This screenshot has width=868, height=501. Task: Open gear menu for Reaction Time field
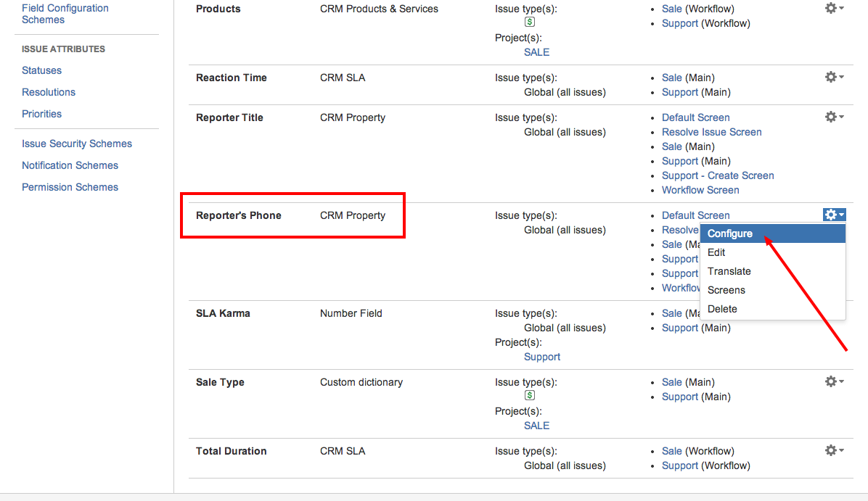(834, 77)
